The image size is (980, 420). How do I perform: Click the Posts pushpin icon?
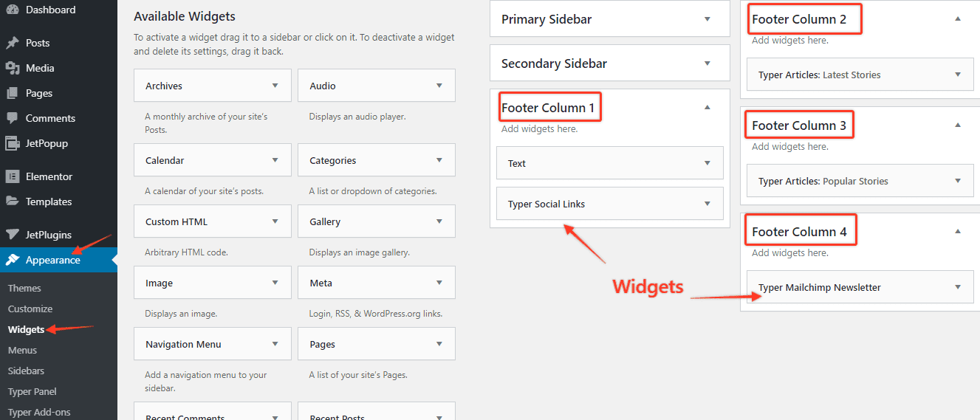[x=13, y=43]
